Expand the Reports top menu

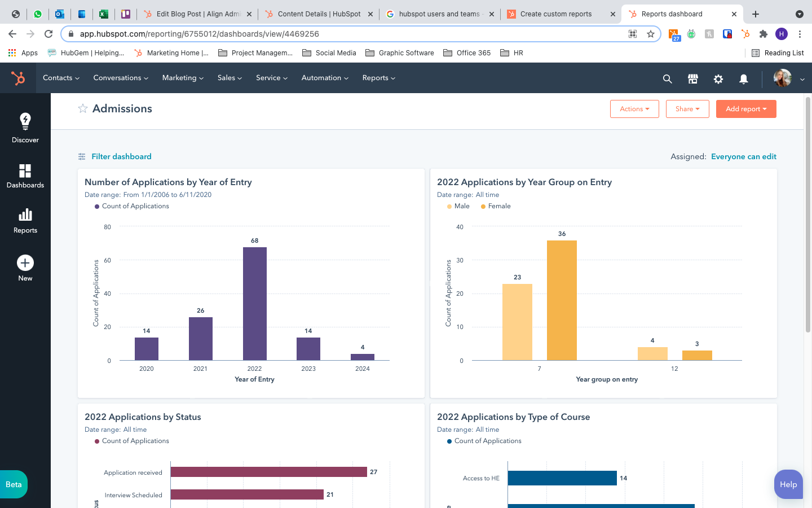click(x=378, y=78)
